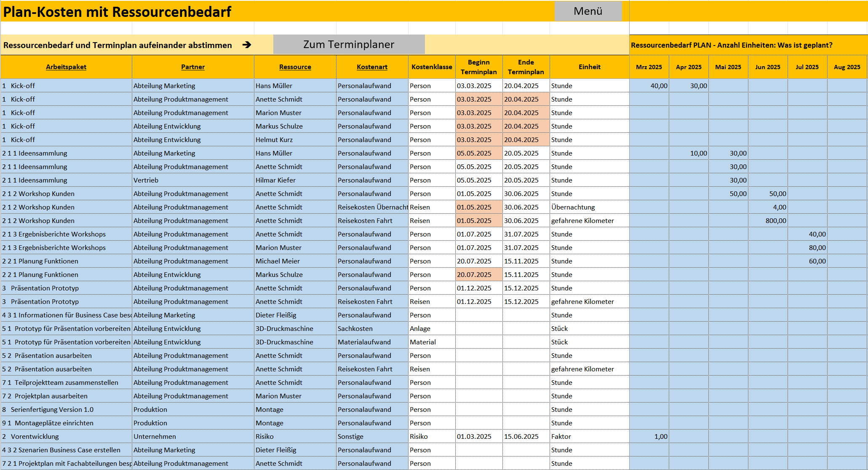Select the Mrz 2025 month header
The image size is (868, 470).
pos(649,67)
